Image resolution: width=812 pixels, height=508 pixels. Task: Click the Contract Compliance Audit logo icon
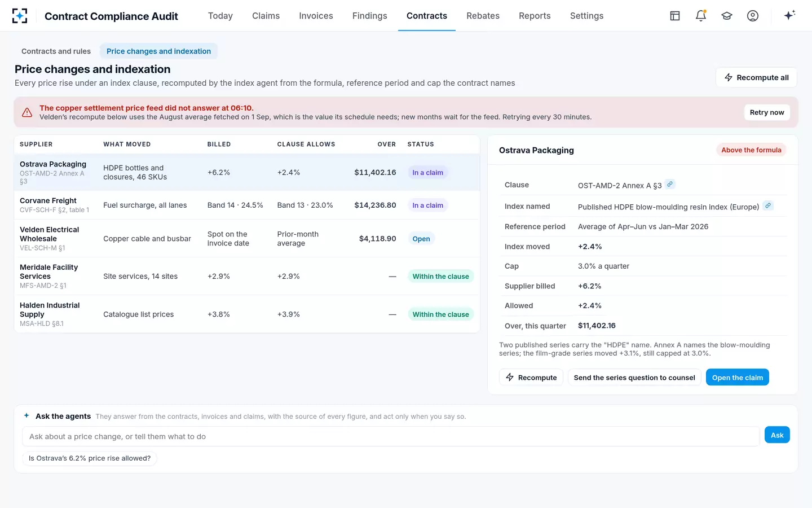pos(20,16)
